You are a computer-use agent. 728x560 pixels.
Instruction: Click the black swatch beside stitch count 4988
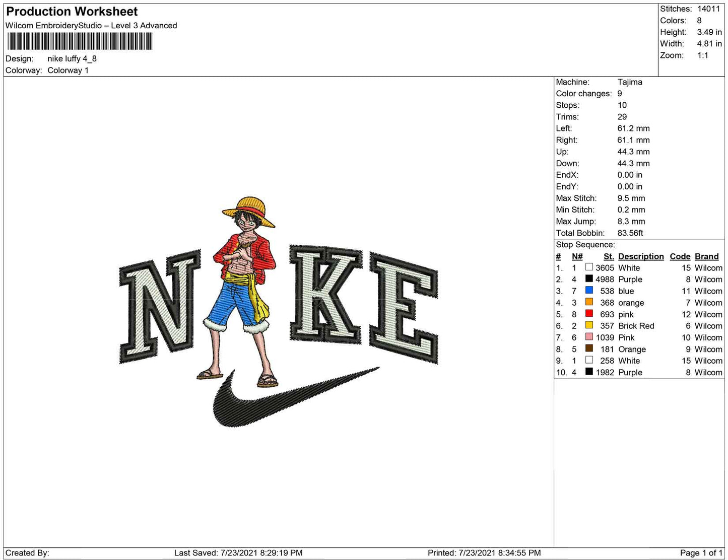(x=589, y=279)
